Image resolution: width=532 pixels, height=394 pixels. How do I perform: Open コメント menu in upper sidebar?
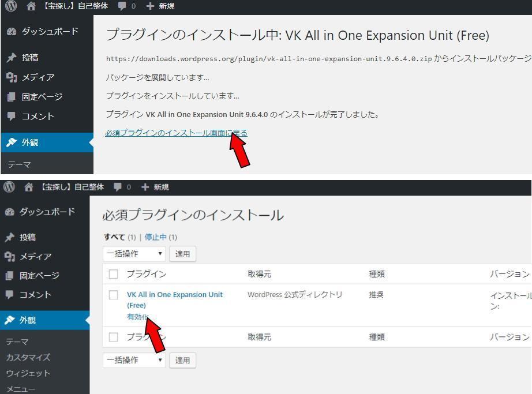[47, 117]
